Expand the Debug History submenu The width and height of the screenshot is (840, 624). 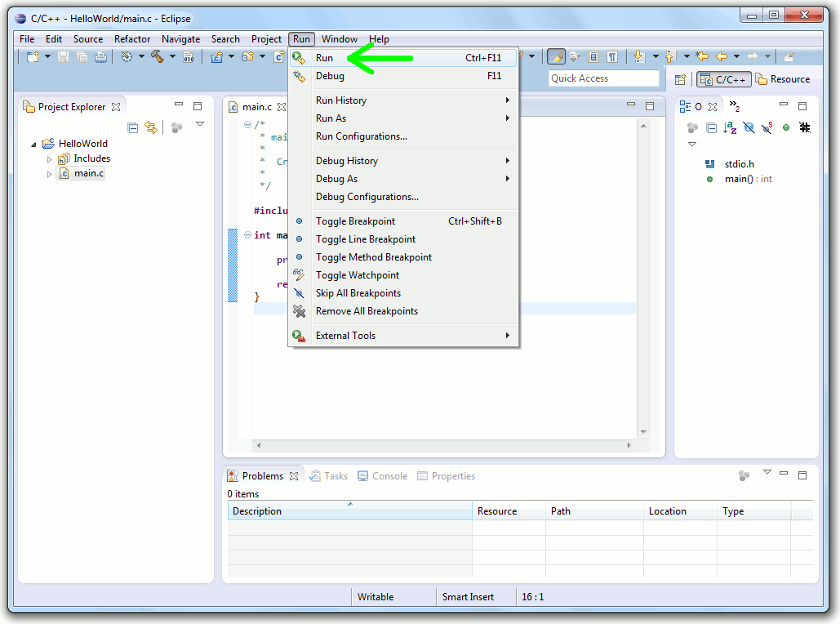pos(403,161)
